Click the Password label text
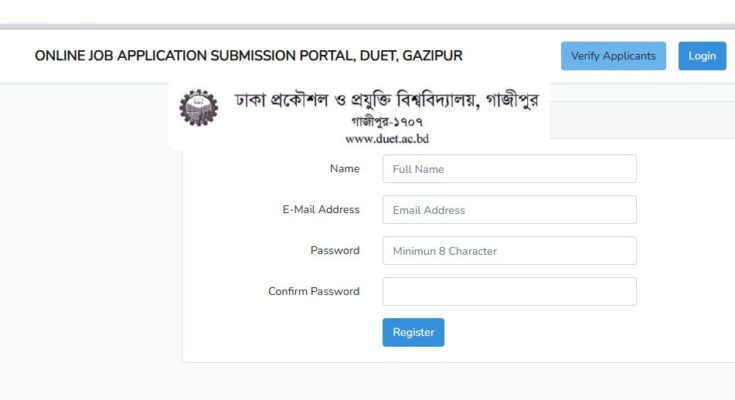This screenshot has height=400, width=735. (x=335, y=250)
